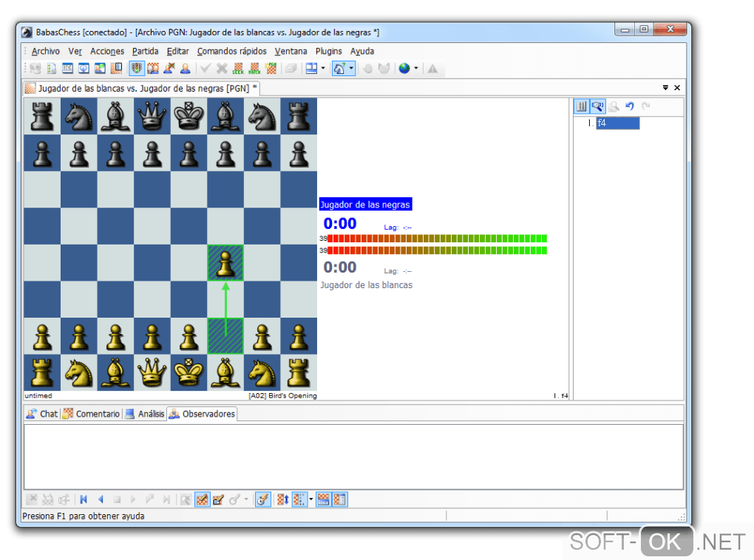The image size is (754, 560).
Task: Toggle the board with bottom panel layout icon
Action: tap(323, 499)
